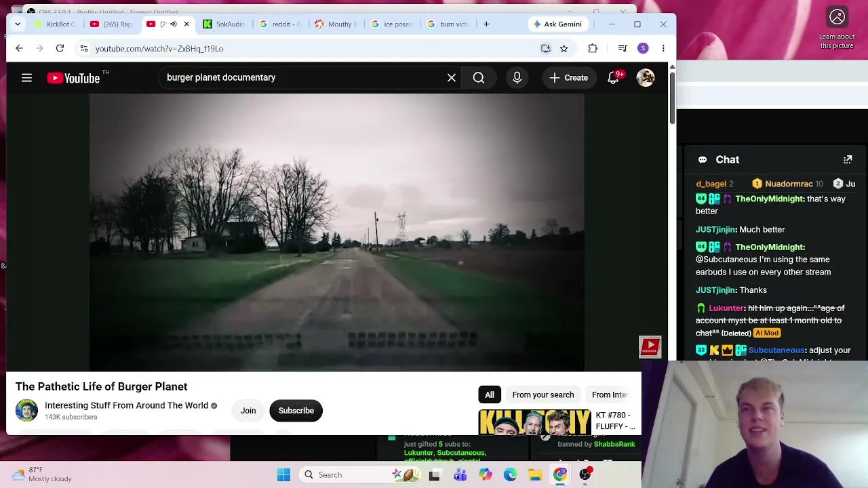Open Chrome three-dot menu
This screenshot has width=868, height=488.
(x=663, y=48)
